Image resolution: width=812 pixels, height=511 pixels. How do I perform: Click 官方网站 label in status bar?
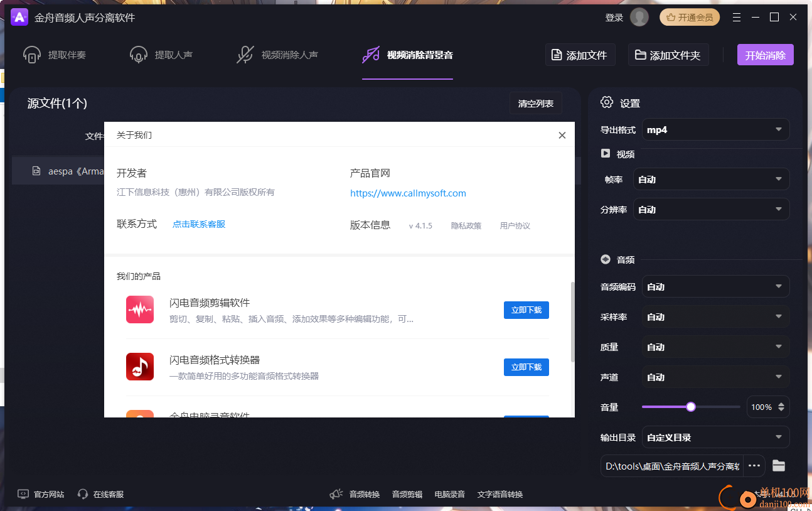[49, 495]
